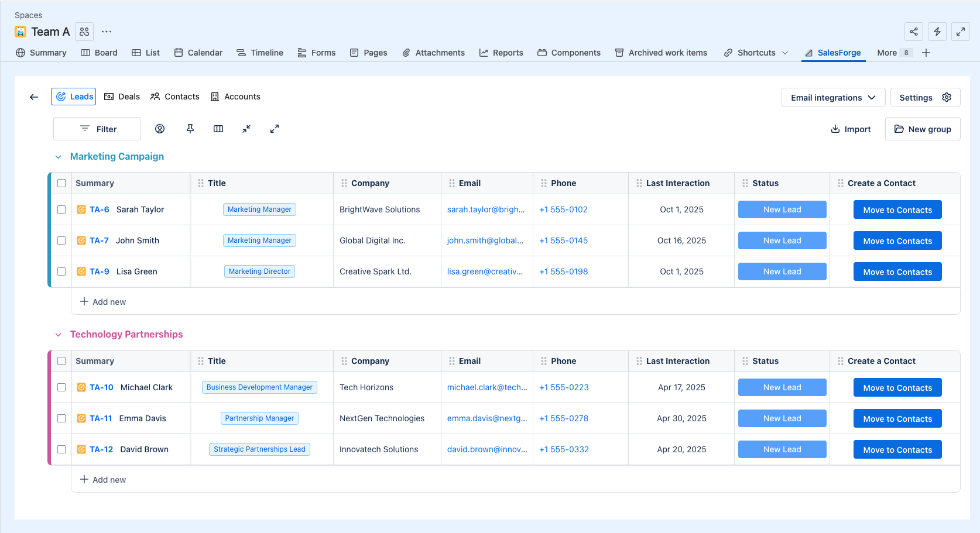Click New Lead status for Lisa Green
The height and width of the screenshot is (533, 980).
click(782, 271)
